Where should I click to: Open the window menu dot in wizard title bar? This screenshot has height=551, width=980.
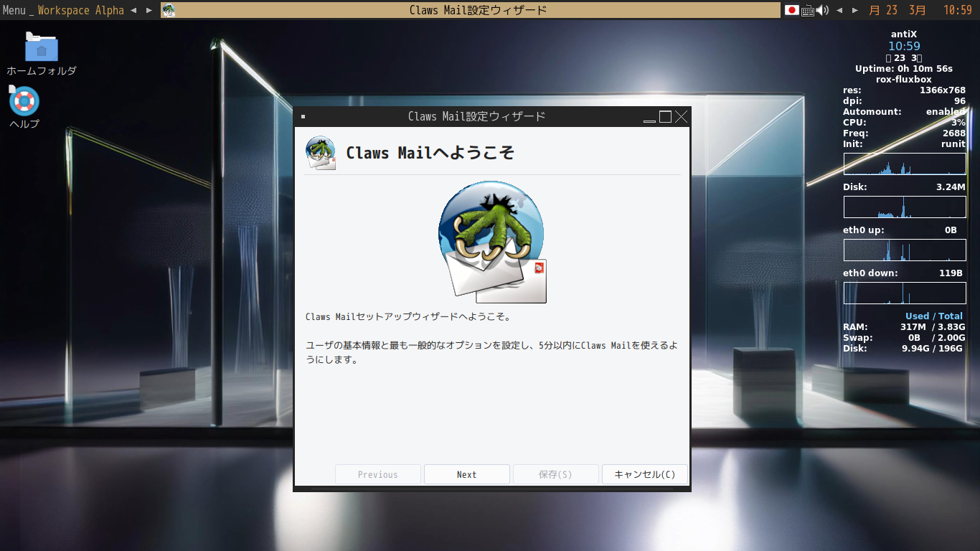pos(303,116)
